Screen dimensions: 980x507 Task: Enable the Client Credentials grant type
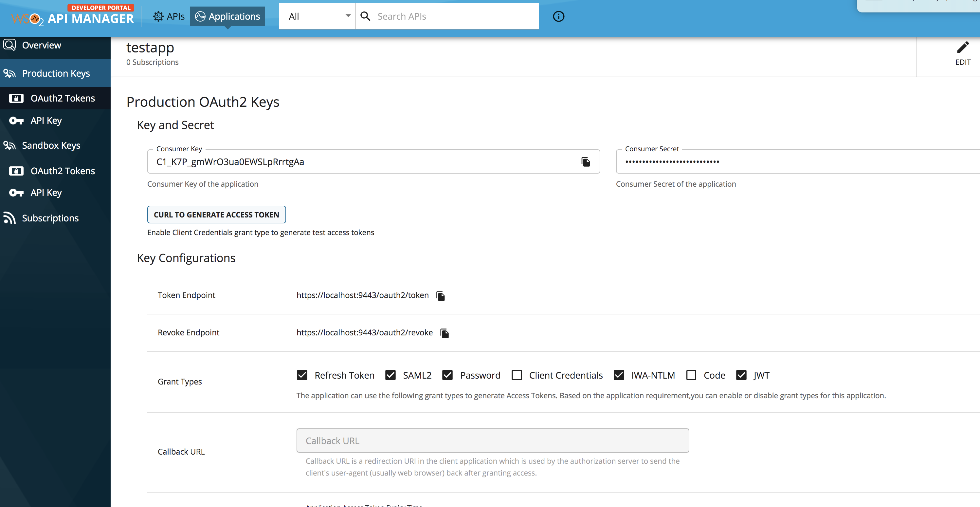tap(517, 375)
